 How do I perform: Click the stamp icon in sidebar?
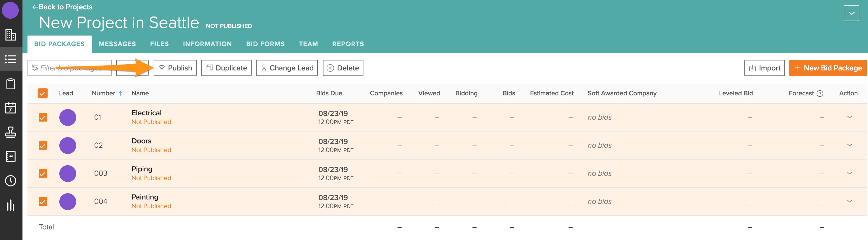[x=10, y=132]
